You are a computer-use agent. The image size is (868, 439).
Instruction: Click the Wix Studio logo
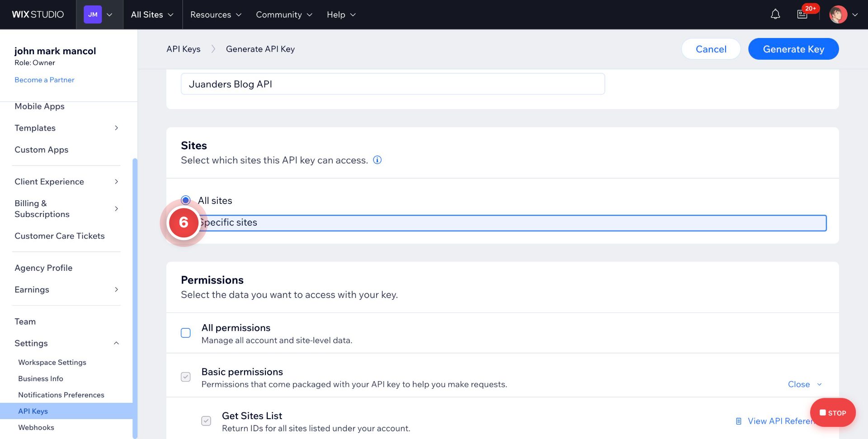(x=38, y=14)
